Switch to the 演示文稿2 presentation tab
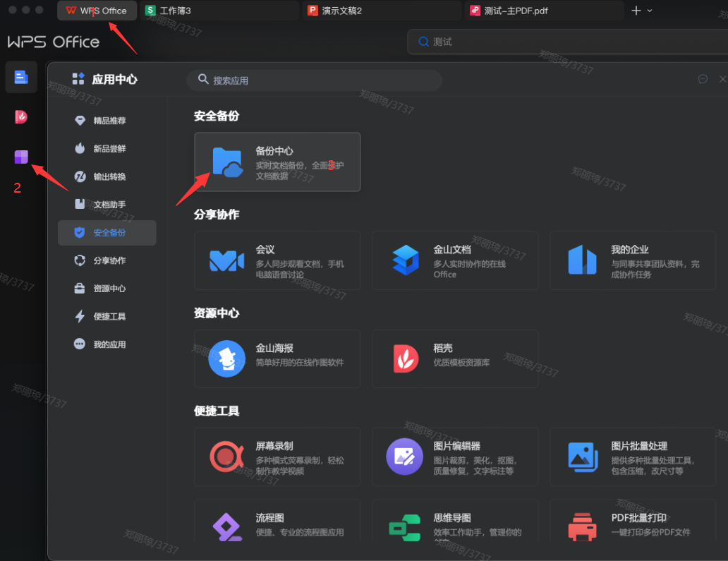The width and height of the screenshot is (728, 561). [382, 11]
